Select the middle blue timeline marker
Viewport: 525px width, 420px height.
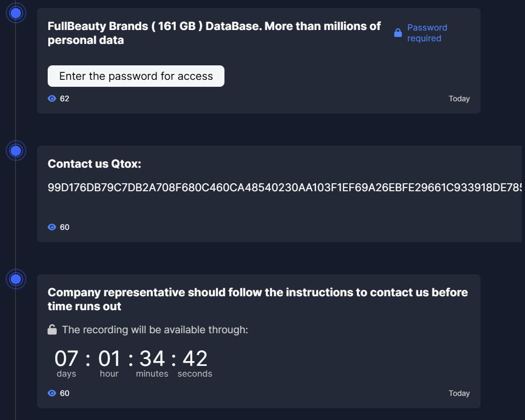point(16,151)
